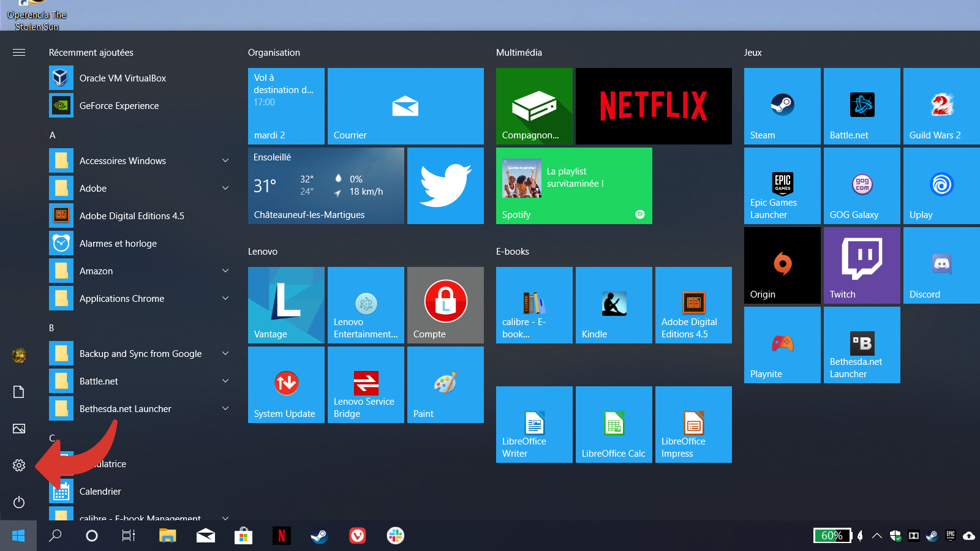Click the taskbar search magnifier icon

click(55, 536)
